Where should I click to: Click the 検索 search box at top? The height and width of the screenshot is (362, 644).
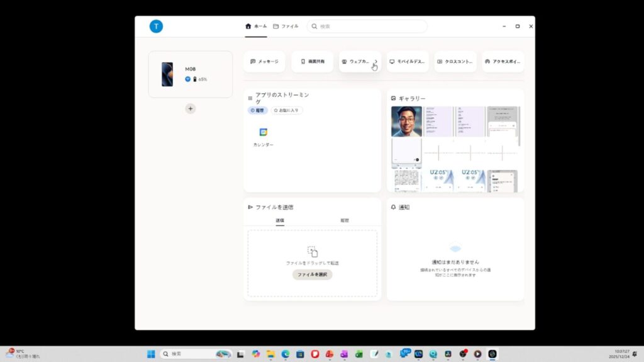[368, 26]
